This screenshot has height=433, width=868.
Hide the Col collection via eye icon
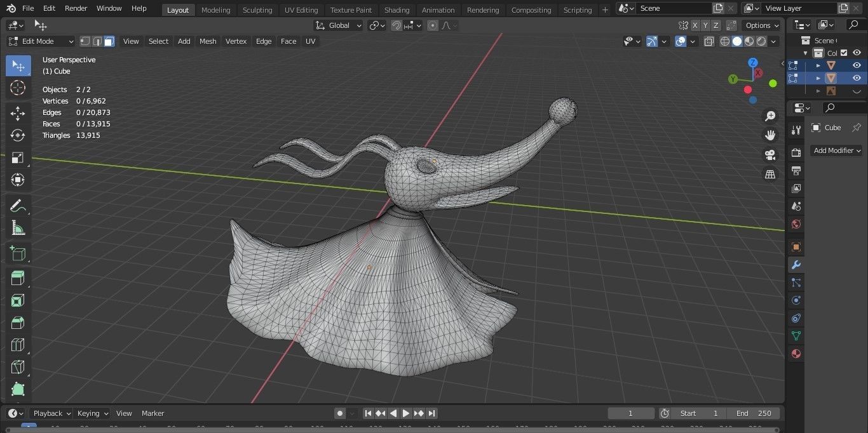[857, 53]
